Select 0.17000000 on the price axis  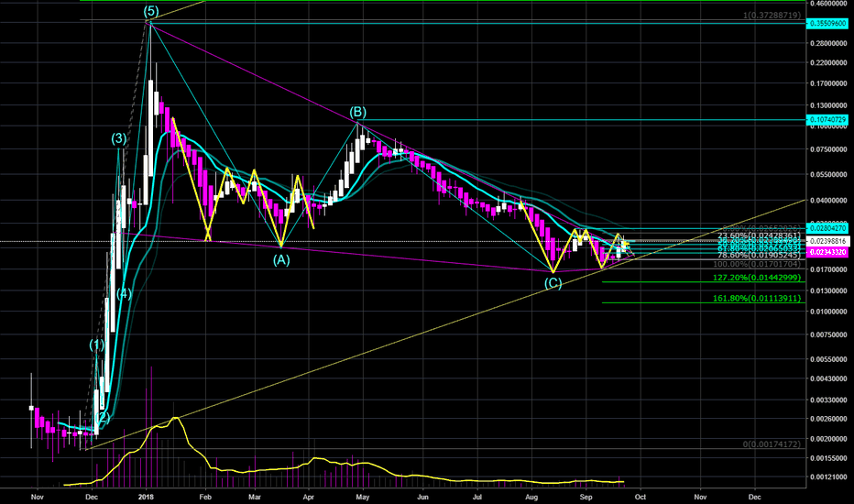click(x=829, y=84)
